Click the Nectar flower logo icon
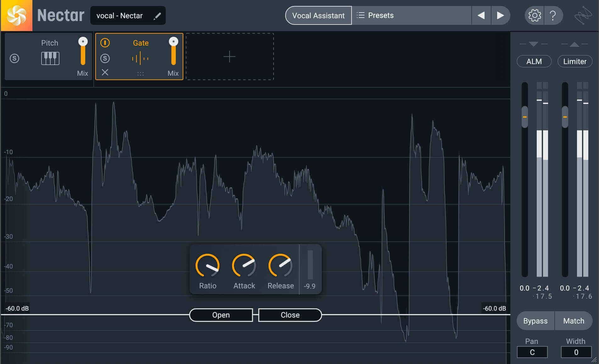The height and width of the screenshot is (364, 599). tap(16, 15)
